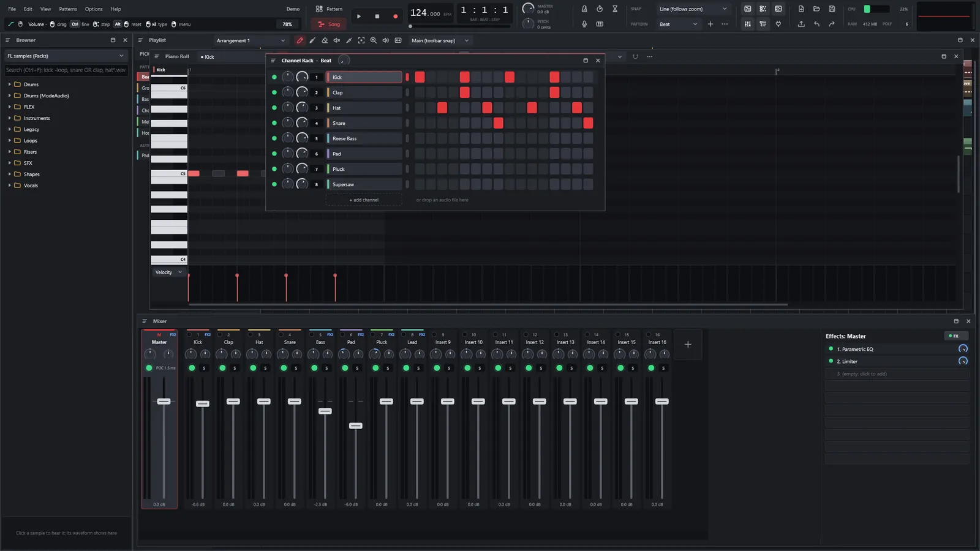Select the Draw pencil tool in Playlist
The height and width of the screenshot is (551, 980).
[x=300, y=40]
